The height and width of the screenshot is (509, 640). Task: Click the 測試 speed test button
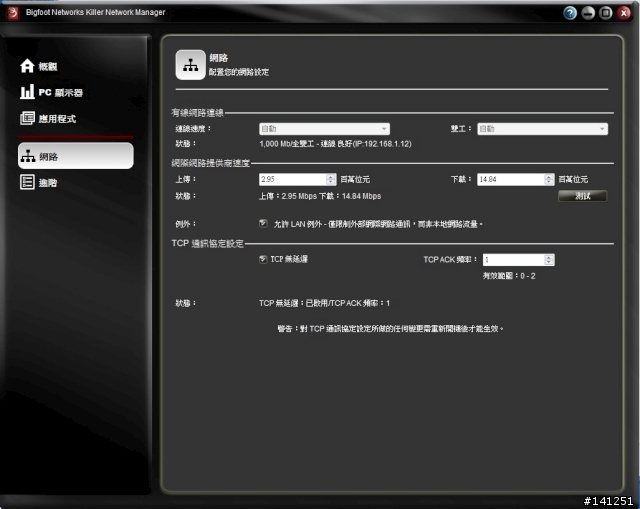582,196
